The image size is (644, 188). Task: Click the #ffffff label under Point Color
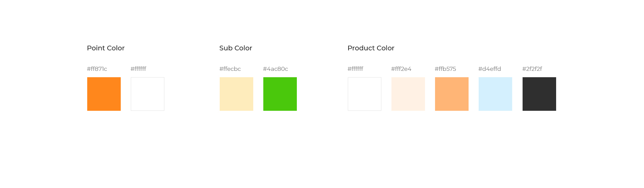tap(138, 69)
